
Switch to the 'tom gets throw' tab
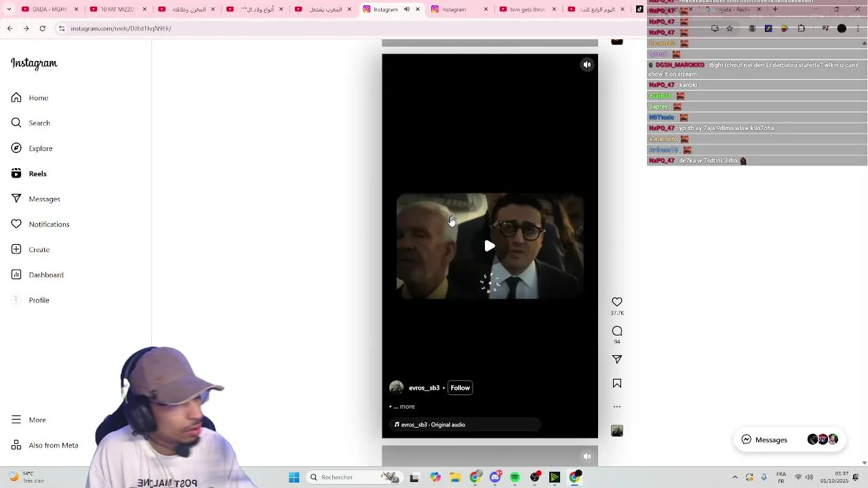pos(528,9)
